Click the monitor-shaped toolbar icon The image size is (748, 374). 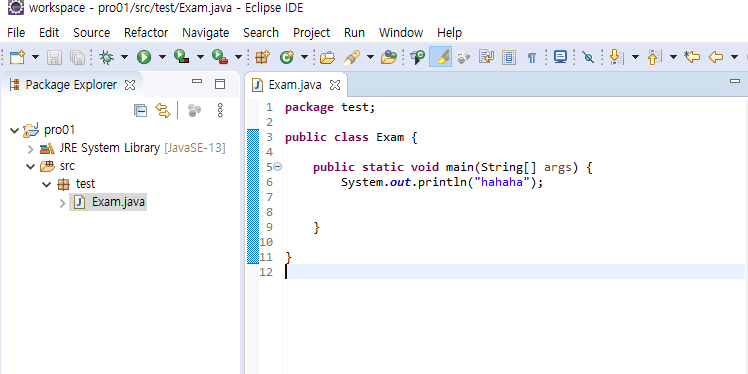[x=560, y=58]
